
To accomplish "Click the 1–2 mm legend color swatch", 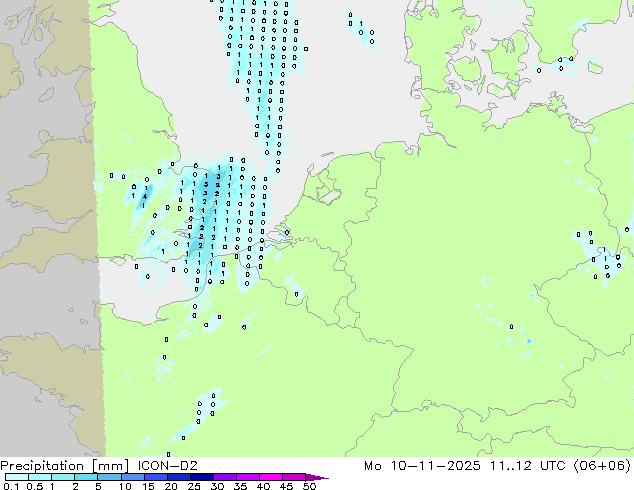I will pos(63,477).
